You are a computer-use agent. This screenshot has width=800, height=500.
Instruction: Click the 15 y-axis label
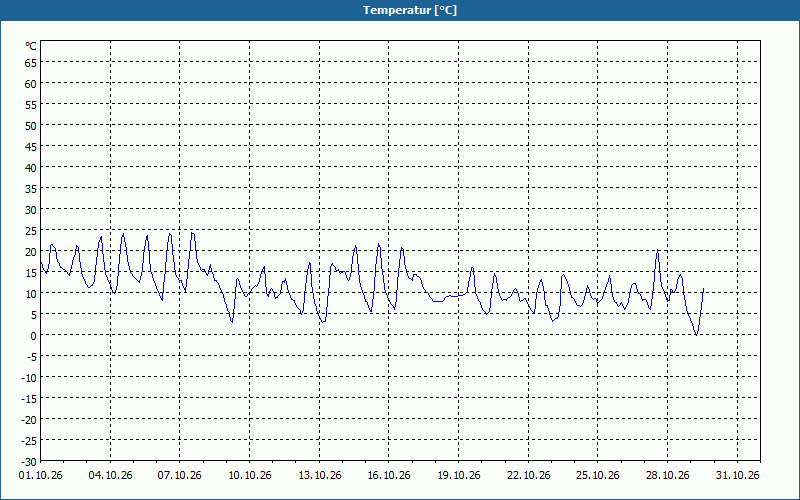point(31,272)
